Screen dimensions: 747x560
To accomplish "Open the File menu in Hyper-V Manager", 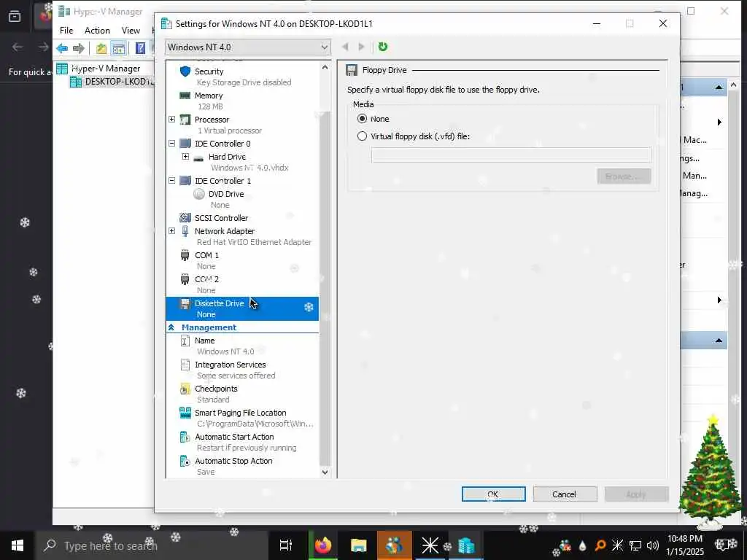I will [x=66, y=31].
